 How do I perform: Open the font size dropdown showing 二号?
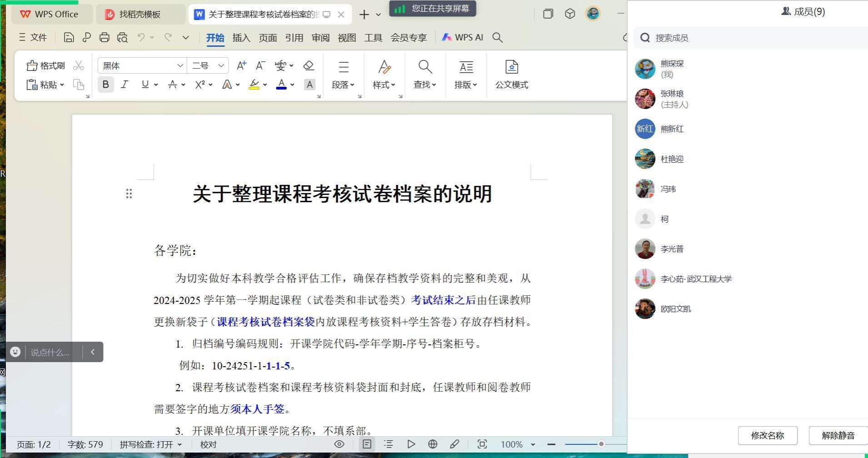pos(221,66)
